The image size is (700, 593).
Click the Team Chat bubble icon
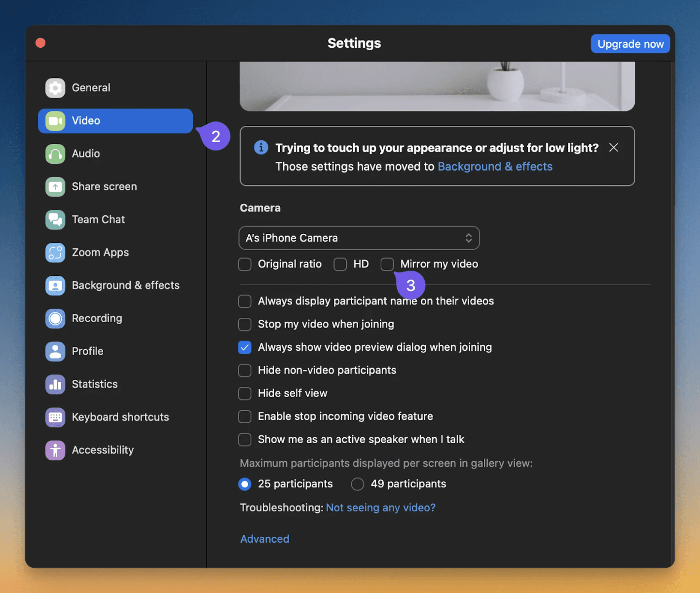[x=55, y=220]
